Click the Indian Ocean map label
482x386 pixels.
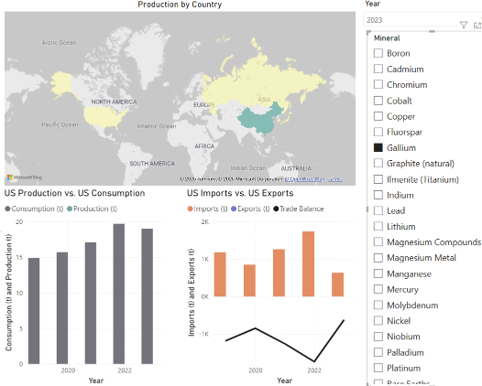click(248, 168)
